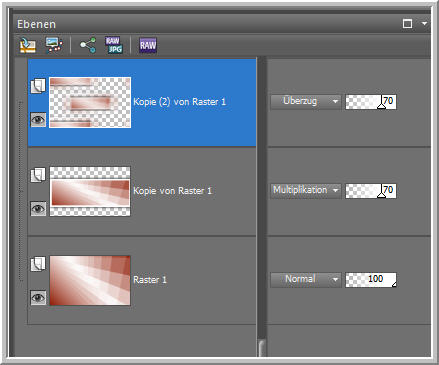The image size is (439, 365).
Task: Hide the Kopie (2) von Raster 1 layer
Action: pyautogui.click(x=38, y=119)
